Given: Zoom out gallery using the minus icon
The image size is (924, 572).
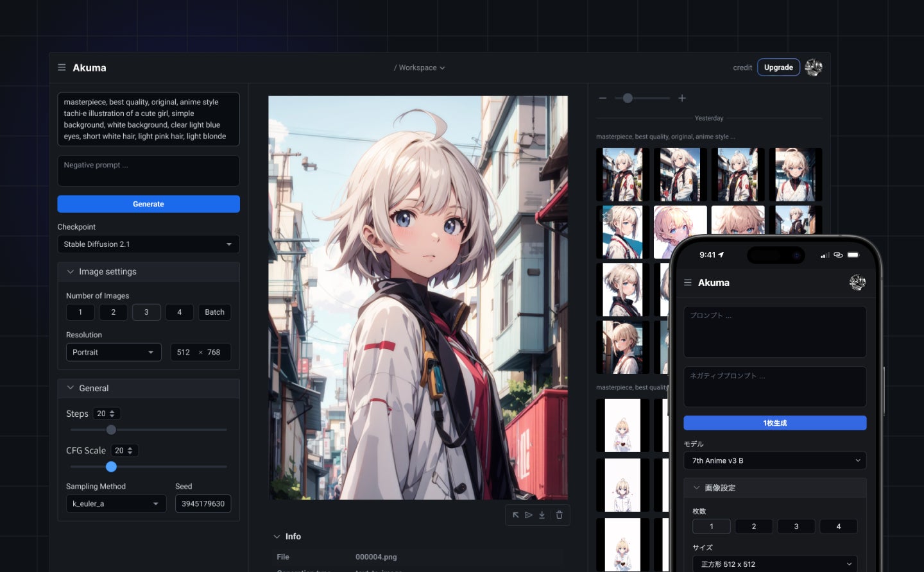Looking at the screenshot, I should coord(603,97).
